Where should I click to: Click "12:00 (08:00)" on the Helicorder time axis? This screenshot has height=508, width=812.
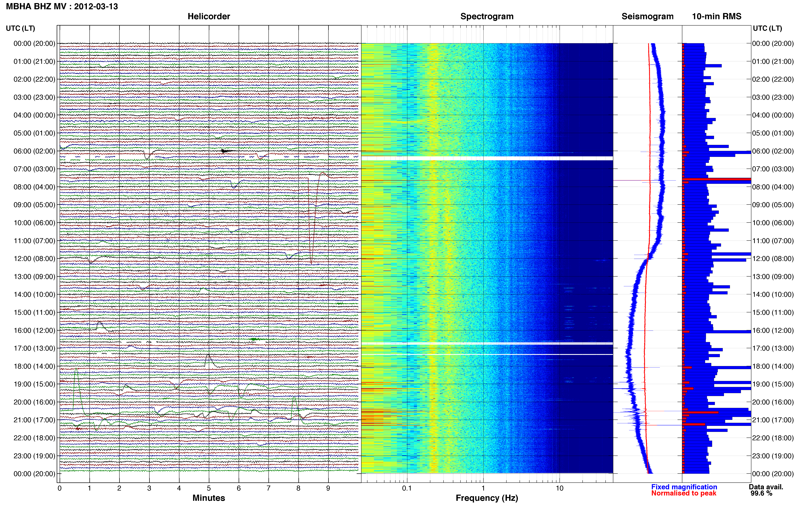point(34,259)
